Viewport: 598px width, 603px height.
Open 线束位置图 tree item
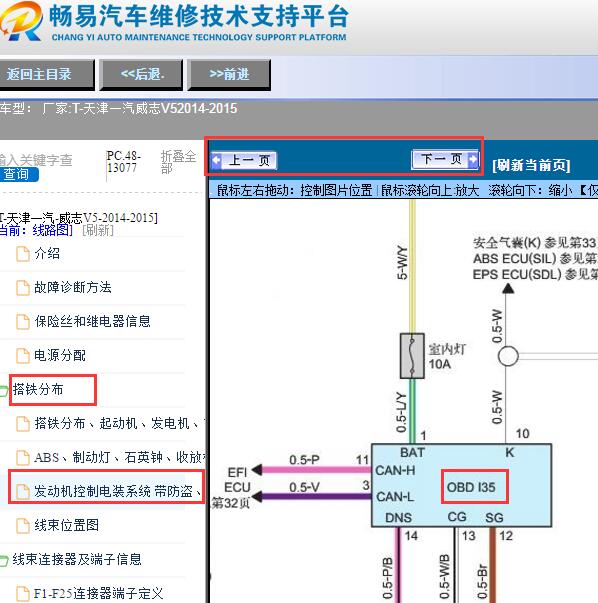[67, 525]
